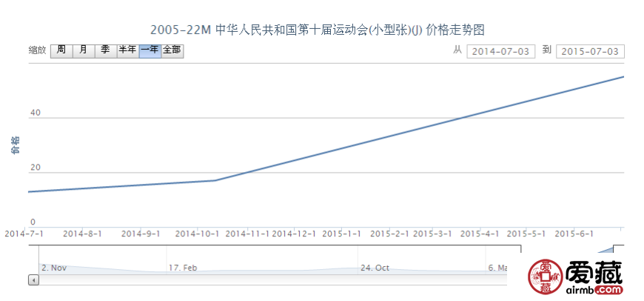Viewport: 644px width, 301px height.
Task: Click the 2015-6-1 x-axis label
Action: point(574,234)
